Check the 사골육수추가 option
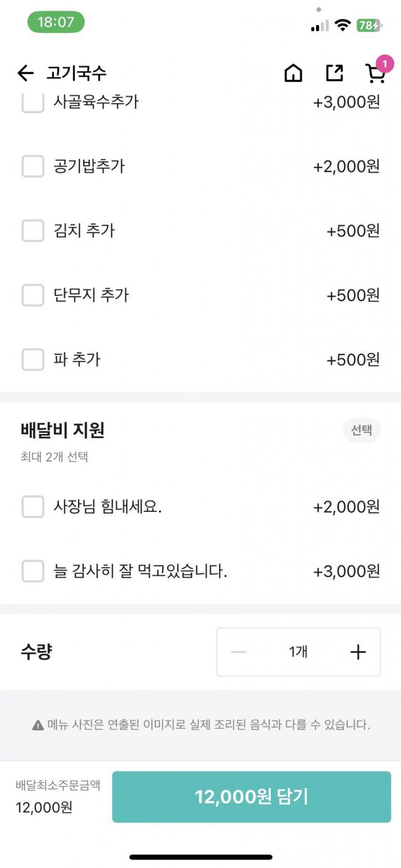Screen dimensions: 401x868 [33, 103]
